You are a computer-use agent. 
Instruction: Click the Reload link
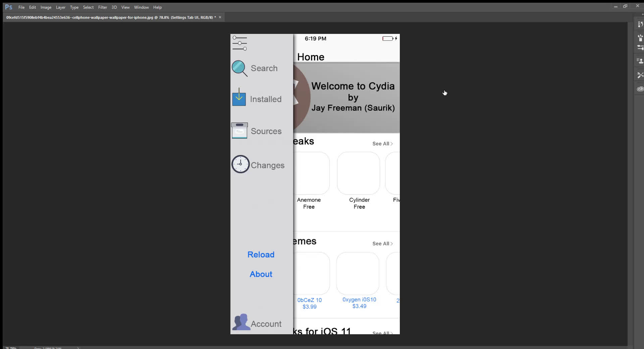(261, 254)
